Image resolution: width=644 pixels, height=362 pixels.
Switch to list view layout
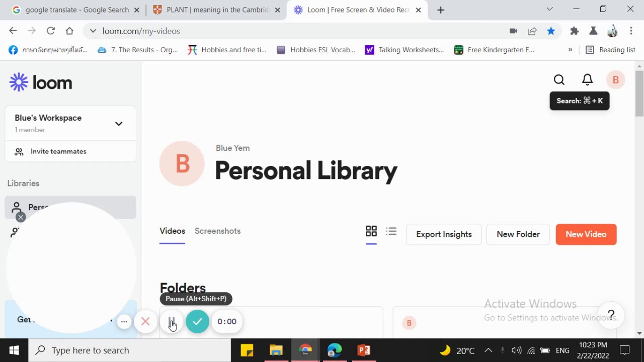(x=391, y=231)
